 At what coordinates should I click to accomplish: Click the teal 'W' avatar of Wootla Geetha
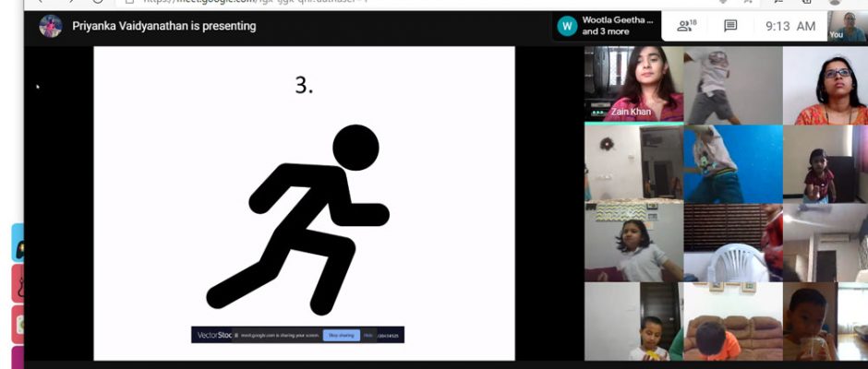pyautogui.click(x=567, y=26)
